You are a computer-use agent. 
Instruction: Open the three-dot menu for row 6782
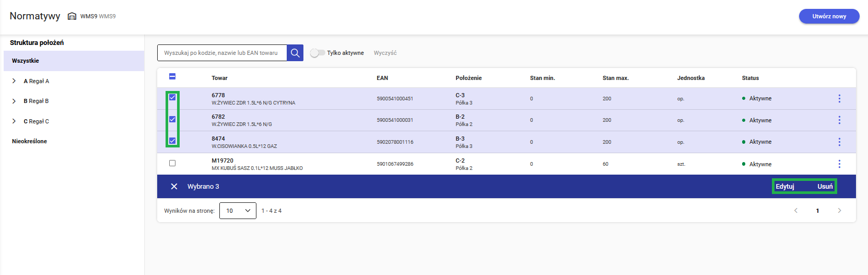(839, 120)
